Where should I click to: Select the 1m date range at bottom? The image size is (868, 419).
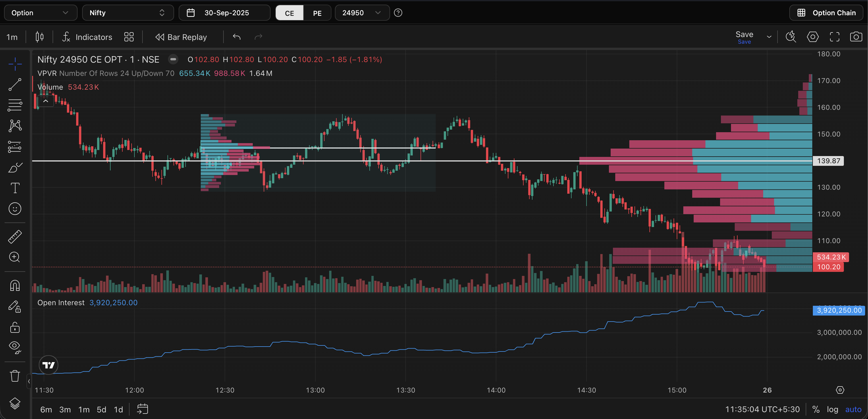(84, 409)
